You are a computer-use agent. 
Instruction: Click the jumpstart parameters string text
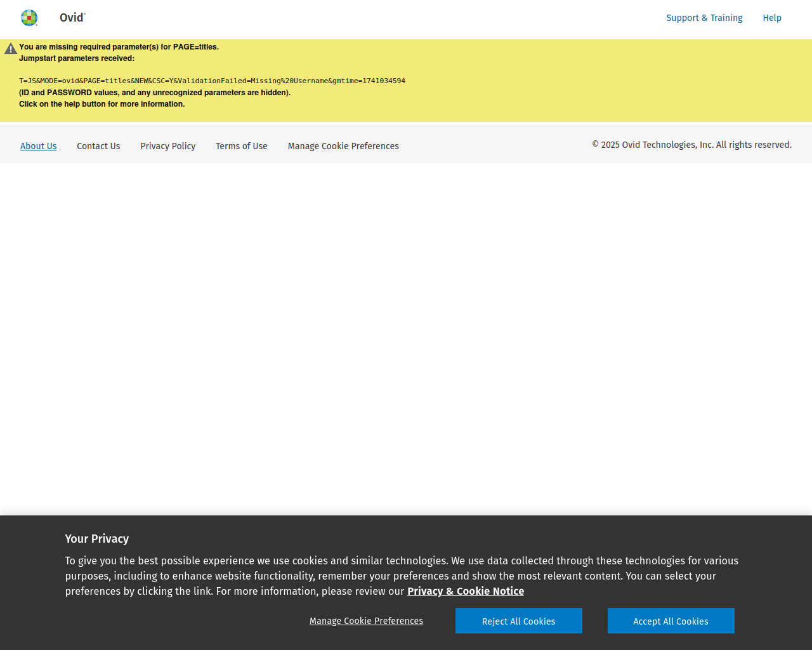[x=212, y=81]
